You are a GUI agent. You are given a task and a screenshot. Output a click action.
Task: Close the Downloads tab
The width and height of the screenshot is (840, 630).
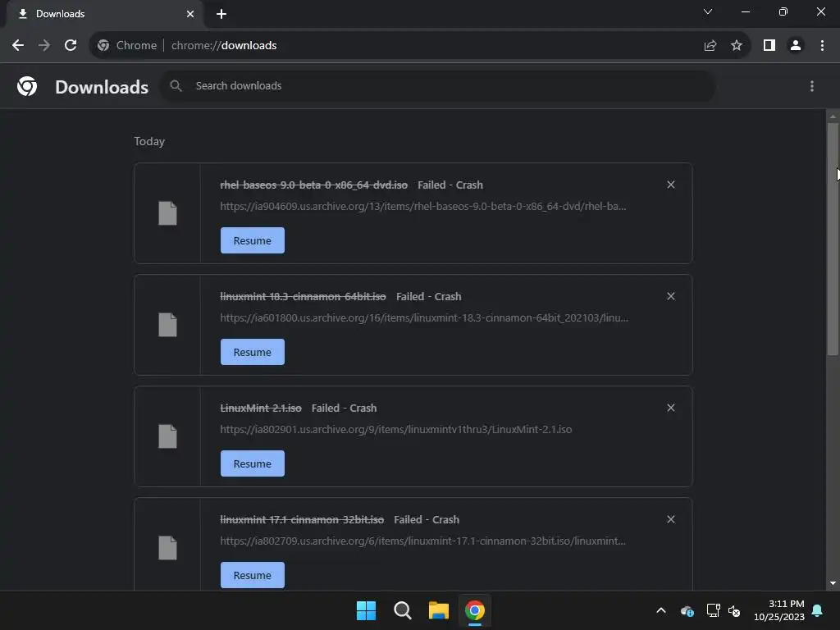190,14
